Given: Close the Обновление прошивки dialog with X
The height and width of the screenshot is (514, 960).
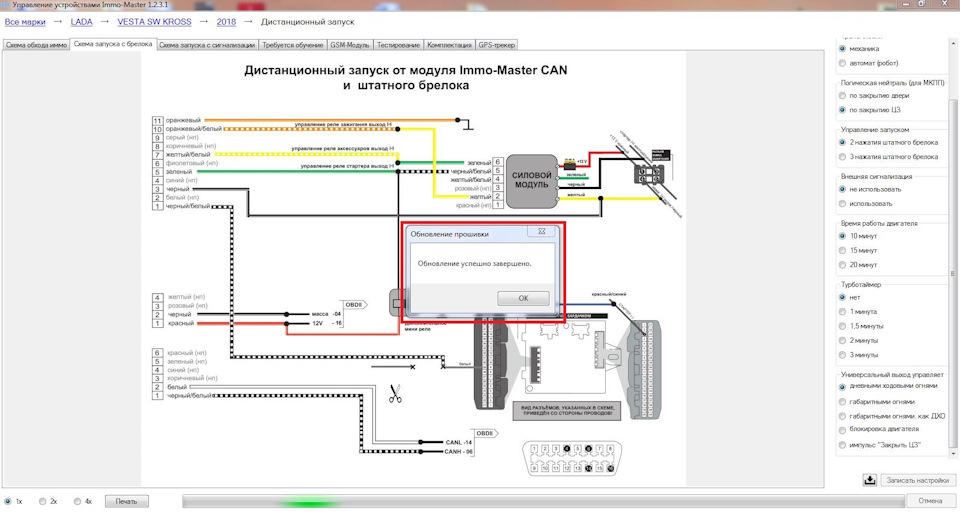Looking at the screenshot, I should [x=541, y=231].
